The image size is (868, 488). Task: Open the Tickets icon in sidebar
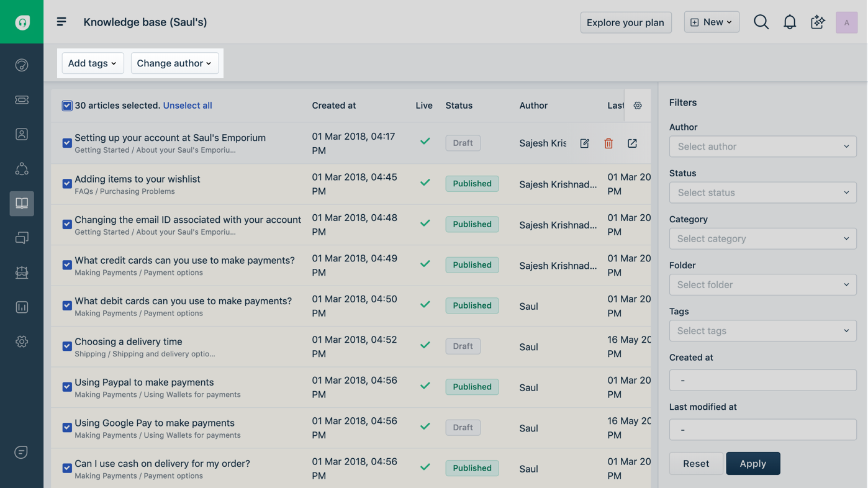click(x=22, y=100)
